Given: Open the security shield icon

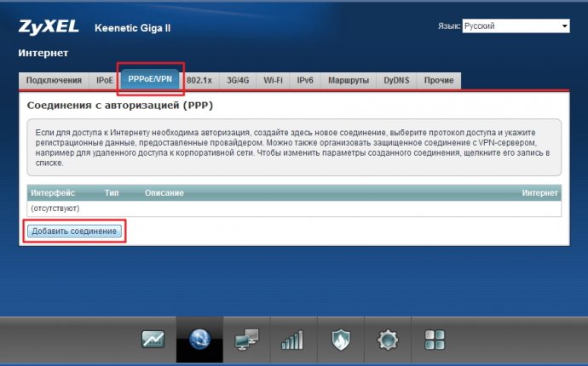Looking at the screenshot, I should [x=341, y=340].
